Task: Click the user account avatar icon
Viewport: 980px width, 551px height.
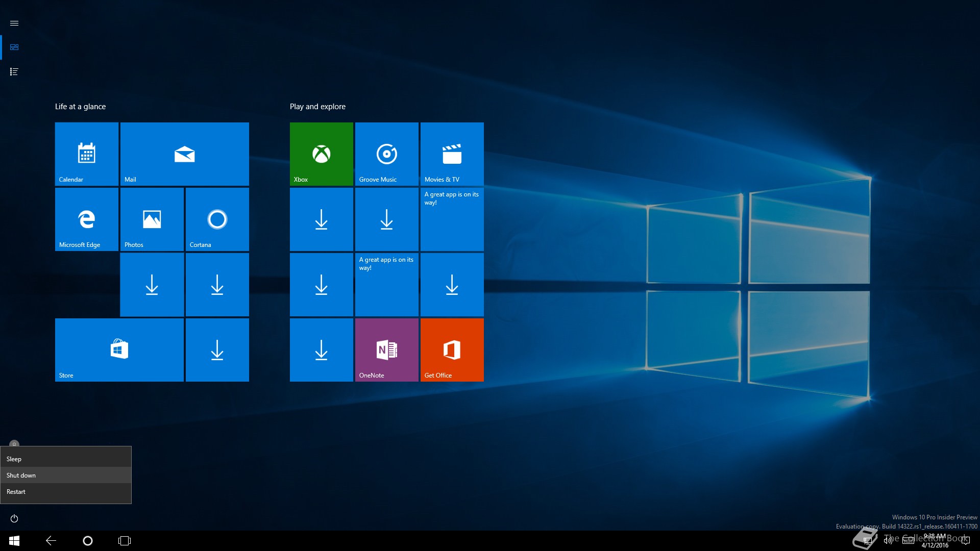Action: pyautogui.click(x=14, y=443)
